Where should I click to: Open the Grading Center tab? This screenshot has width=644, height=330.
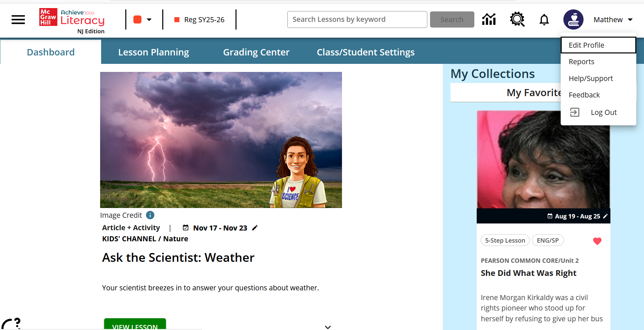256,52
